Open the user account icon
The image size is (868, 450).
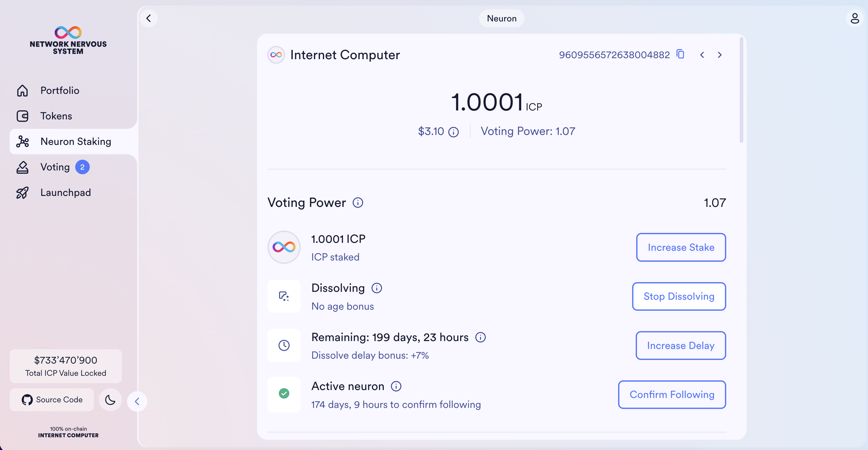click(x=854, y=19)
